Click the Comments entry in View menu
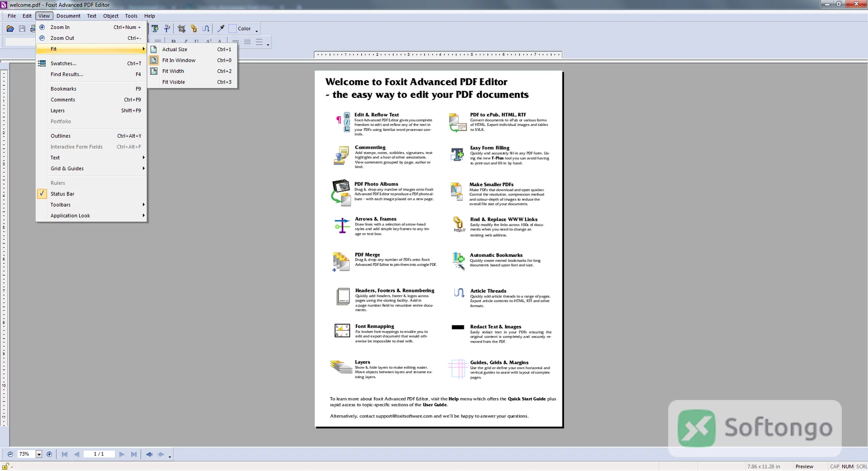The width and height of the screenshot is (868, 471). pos(91,100)
